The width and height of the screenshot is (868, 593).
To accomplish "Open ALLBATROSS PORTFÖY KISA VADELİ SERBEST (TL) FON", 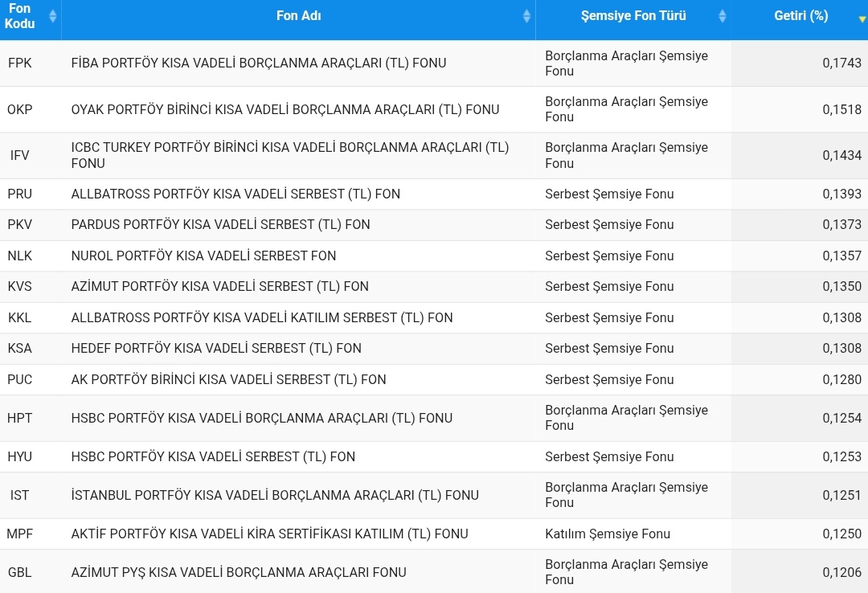I will click(235, 194).
